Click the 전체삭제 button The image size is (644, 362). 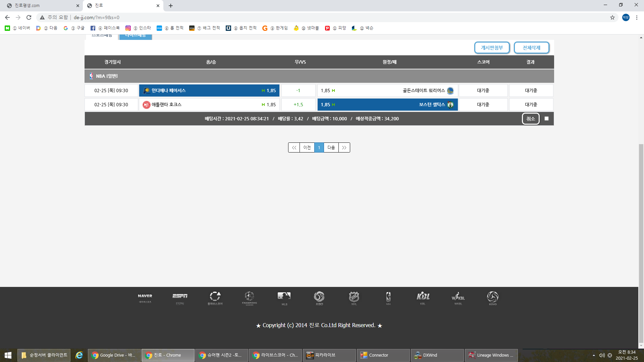click(531, 48)
